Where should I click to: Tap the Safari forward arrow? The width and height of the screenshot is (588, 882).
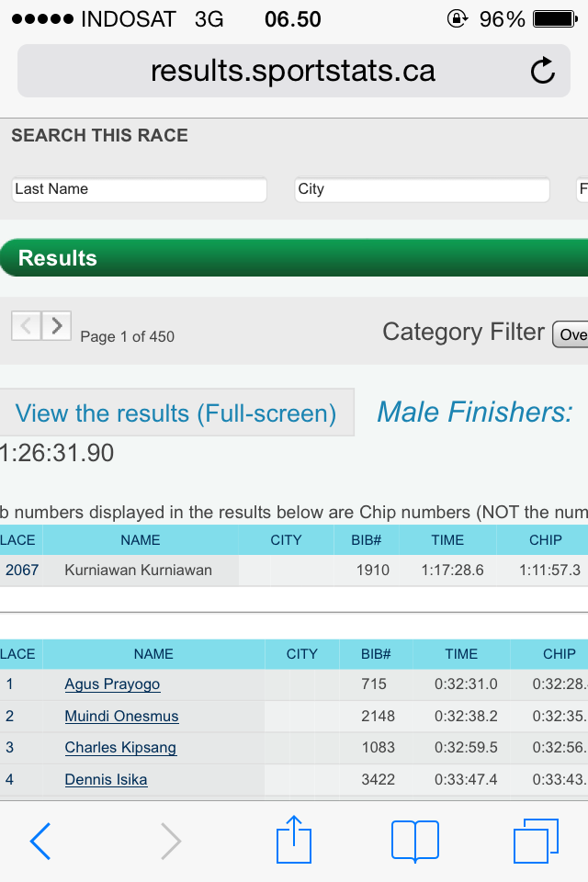click(x=171, y=841)
